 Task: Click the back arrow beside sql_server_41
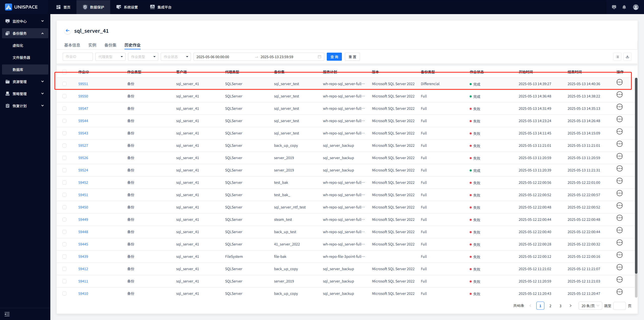coord(67,31)
